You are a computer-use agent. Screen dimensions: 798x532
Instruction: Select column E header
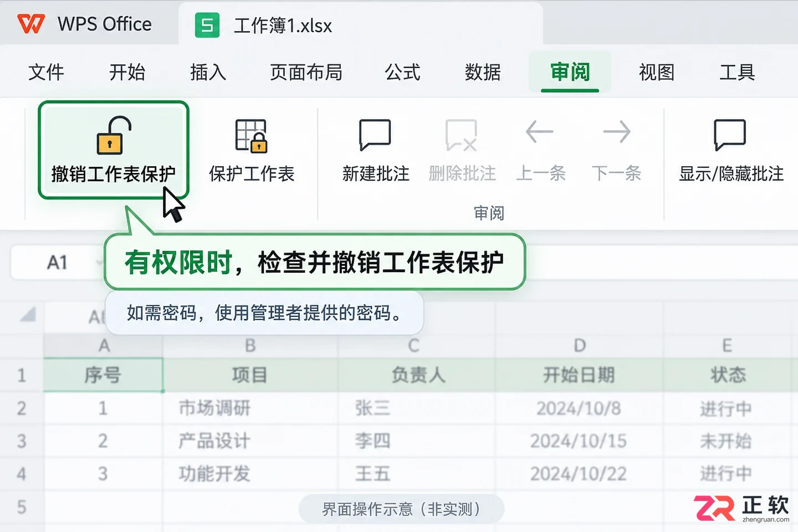point(727,346)
